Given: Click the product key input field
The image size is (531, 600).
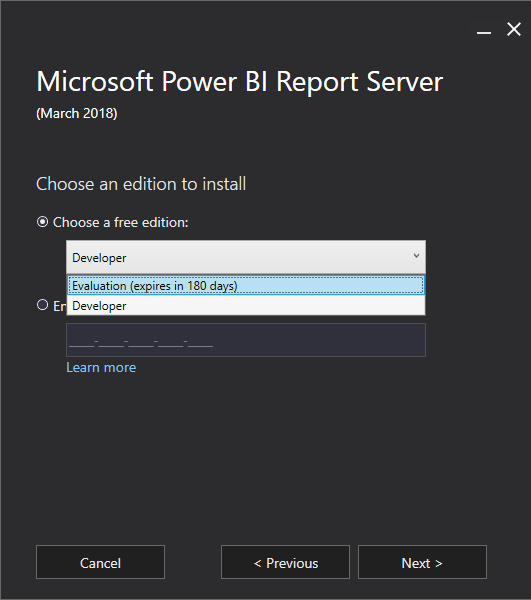Looking at the screenshot, I should 246,340.
